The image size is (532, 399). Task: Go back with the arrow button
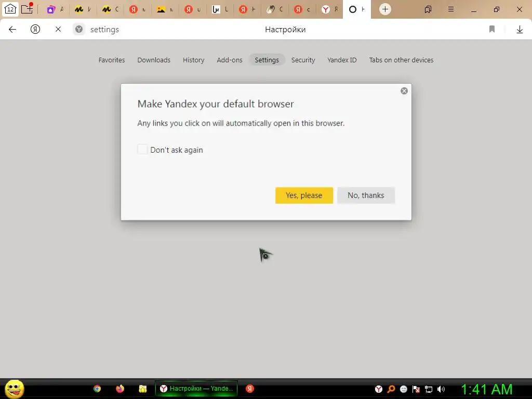click(x=12, y=30)
